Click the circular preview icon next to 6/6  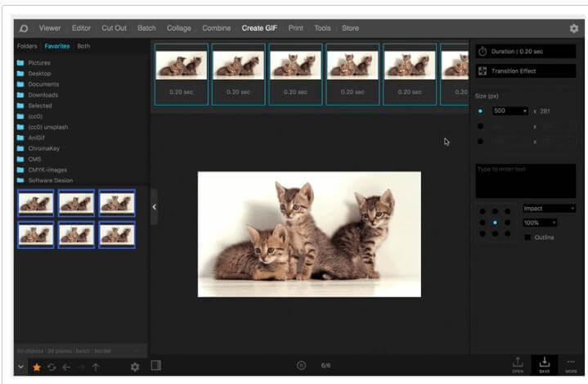click(301, 365)
